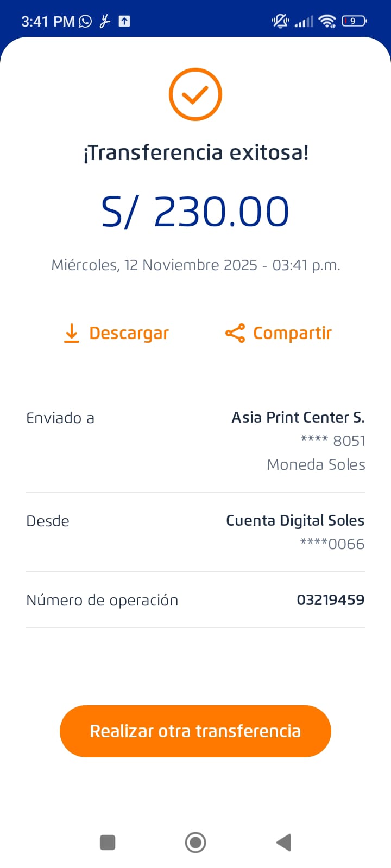Tap the status bar clock 3:41 PM
The width and height of the screenshot is (391, 868).
tap(47, 21)
